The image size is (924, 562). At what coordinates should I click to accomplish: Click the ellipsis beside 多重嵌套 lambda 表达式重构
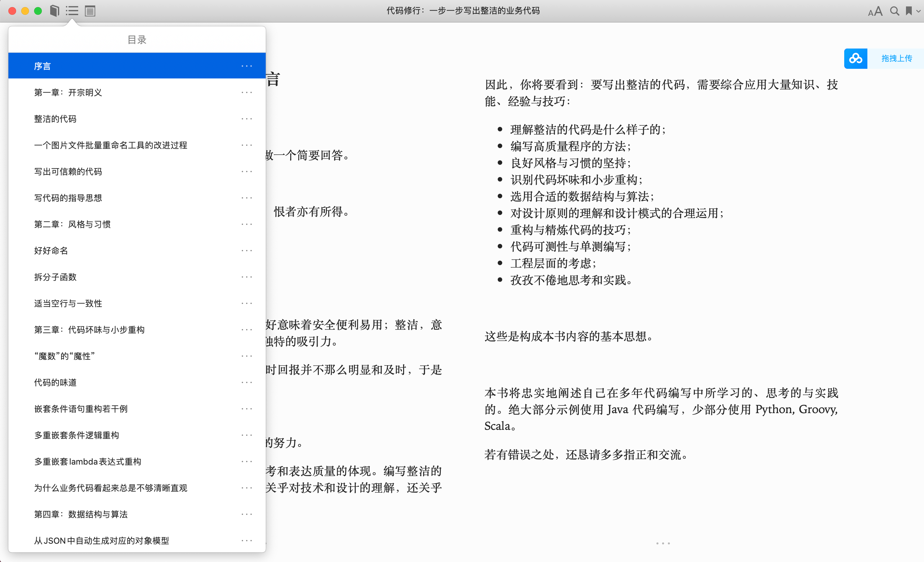247,461
